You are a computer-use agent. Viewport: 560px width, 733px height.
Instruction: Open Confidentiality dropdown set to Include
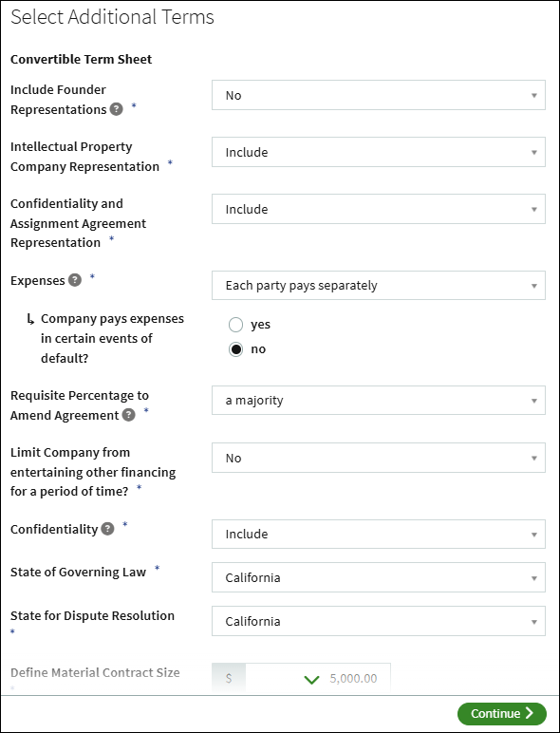[379, 534]
